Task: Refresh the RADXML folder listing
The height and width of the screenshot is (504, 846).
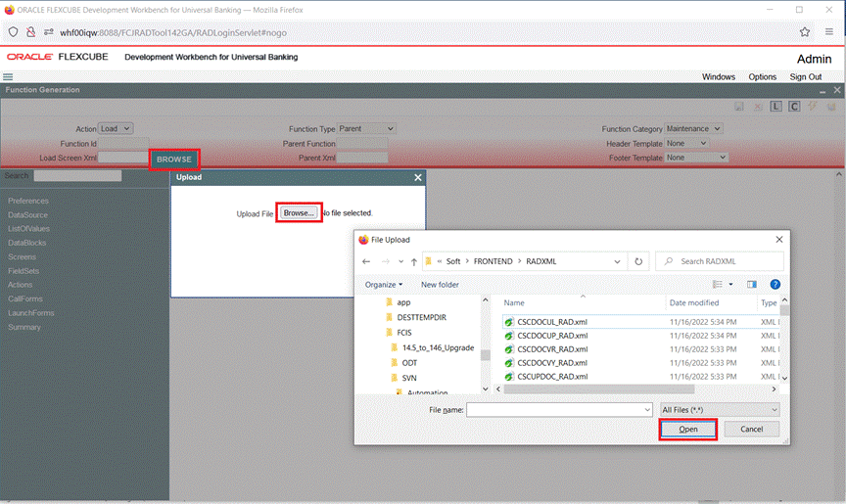Action: tap(638, 261)
